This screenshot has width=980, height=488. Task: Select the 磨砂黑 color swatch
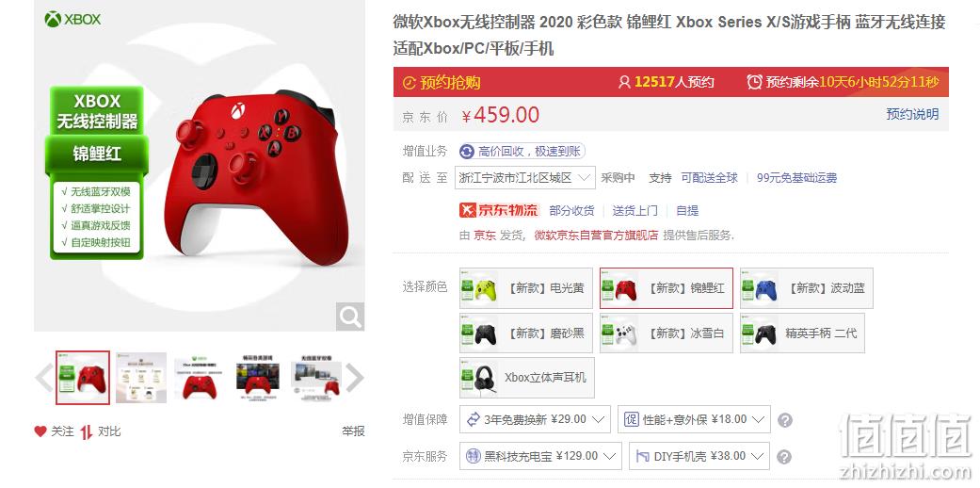[525, 333]
